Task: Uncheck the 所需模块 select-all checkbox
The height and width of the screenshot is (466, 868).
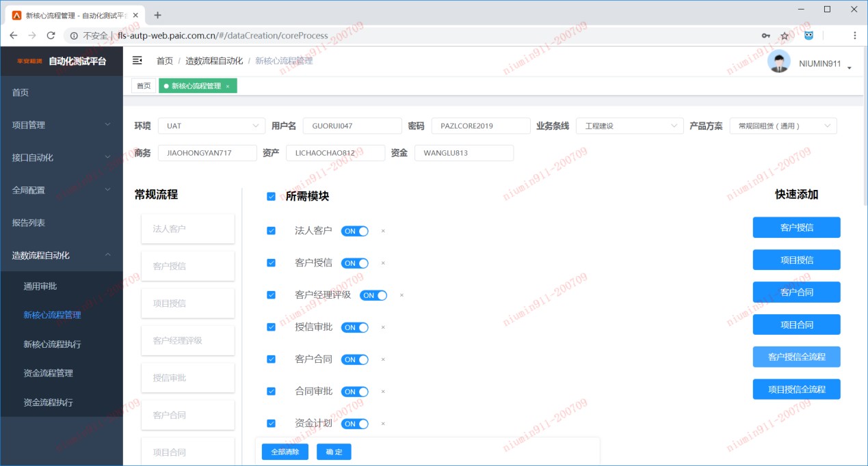Action: click(x=271, y=197)
